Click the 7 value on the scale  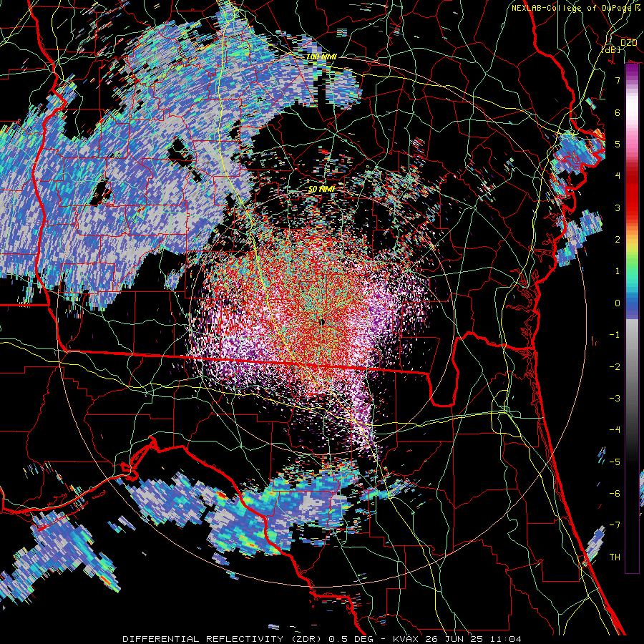coord(618,80)
